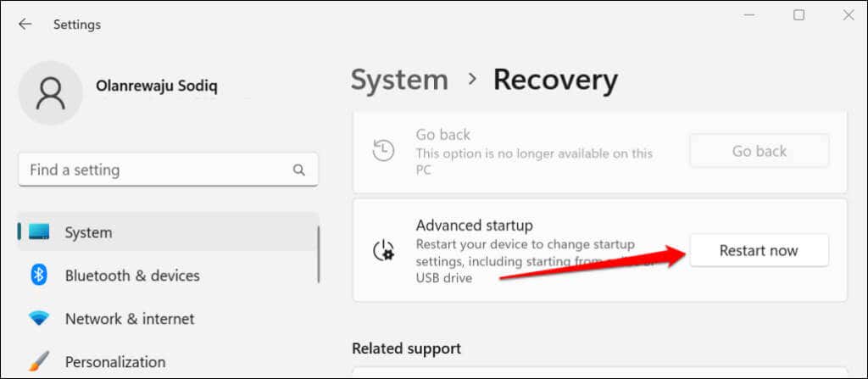This screenshot has width=868, height=379.
Task: Click the sidebar vertical scrollbar
Action: point(319,255)
